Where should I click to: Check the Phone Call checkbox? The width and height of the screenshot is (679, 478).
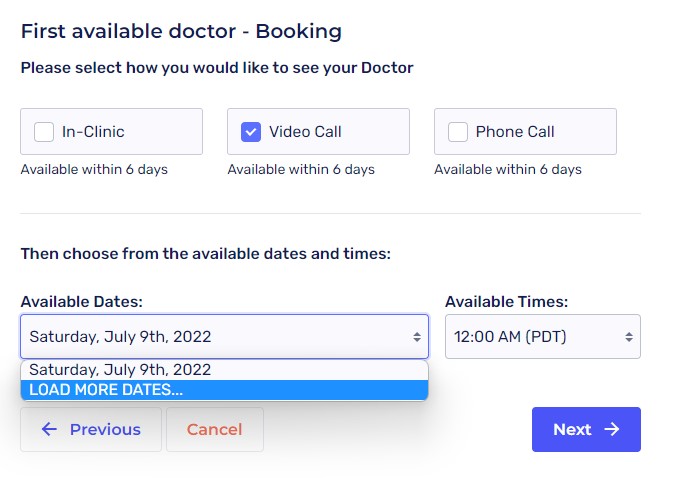(458, 132)
